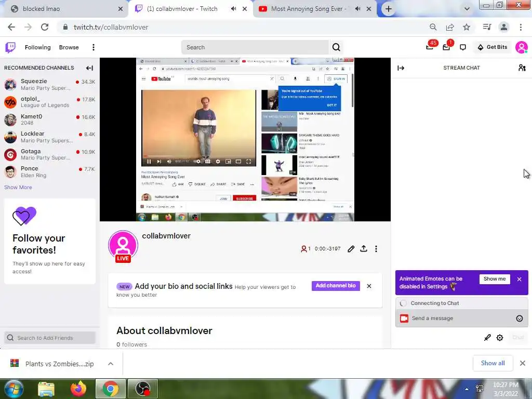
Task: Click the Get Bits button
Action: pyautogui.click(x=493, y=47)
